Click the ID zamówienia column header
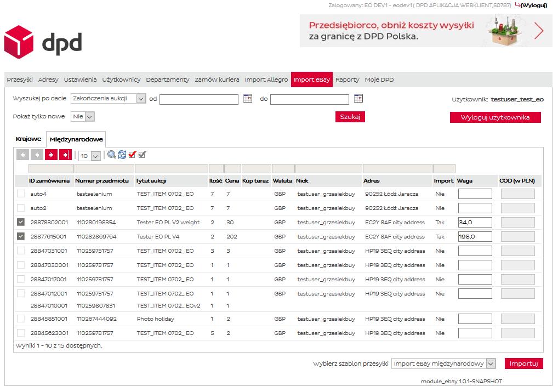The width and height of the screenshot is (558, 392). pos(49,180)
